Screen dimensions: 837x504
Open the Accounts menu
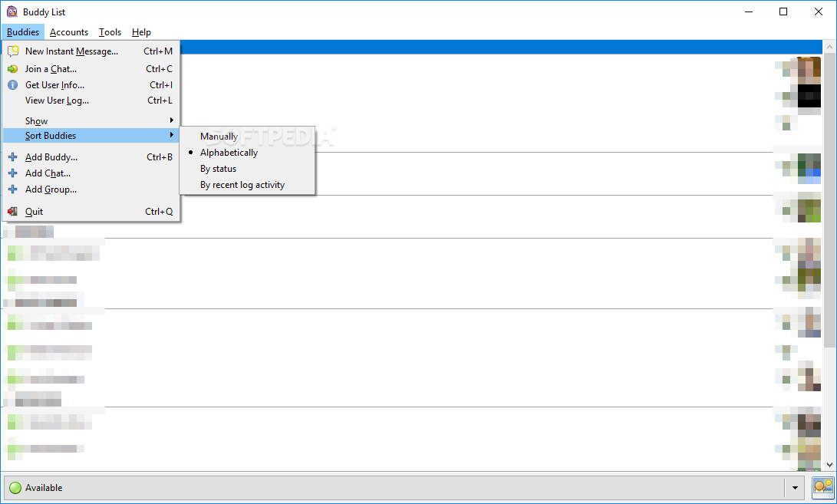click(69, 32)
